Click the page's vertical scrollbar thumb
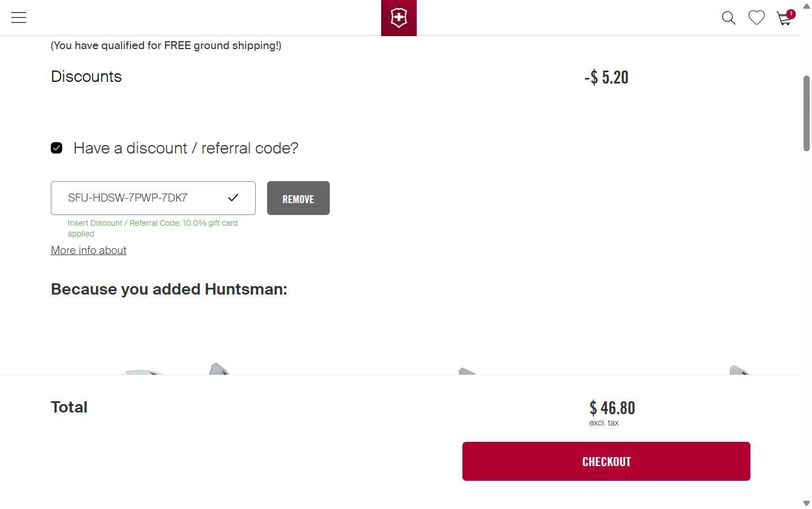Screen dimensions: 812x509 point(806,113)
